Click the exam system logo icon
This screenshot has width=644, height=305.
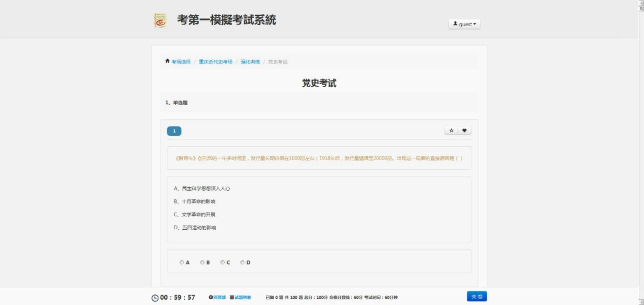160,20
